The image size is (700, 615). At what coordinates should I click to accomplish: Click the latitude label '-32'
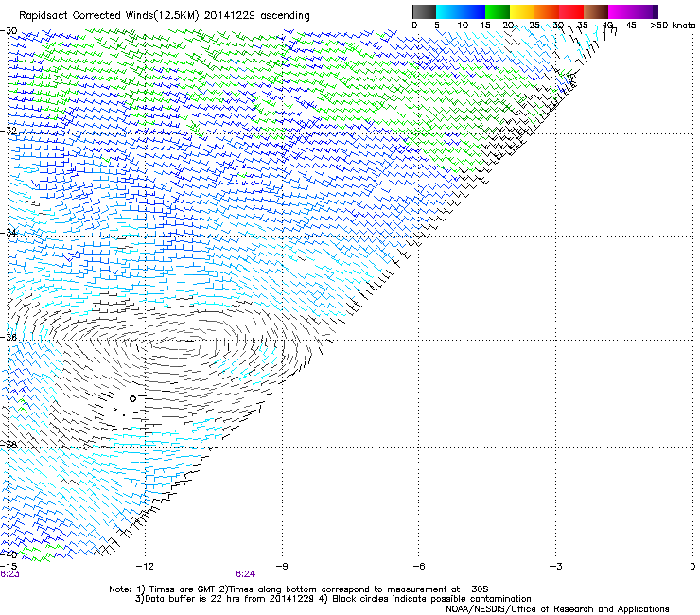coord(9,131)
